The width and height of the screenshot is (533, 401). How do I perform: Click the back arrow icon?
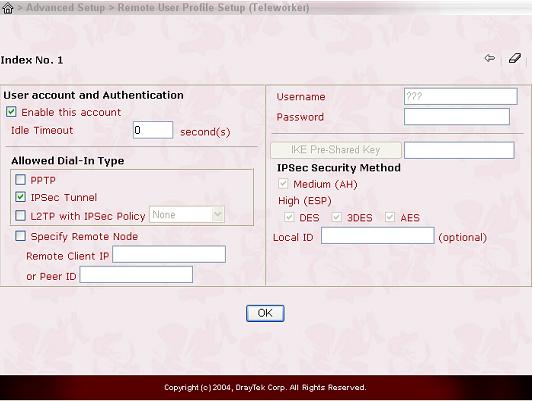coord(490,58)
